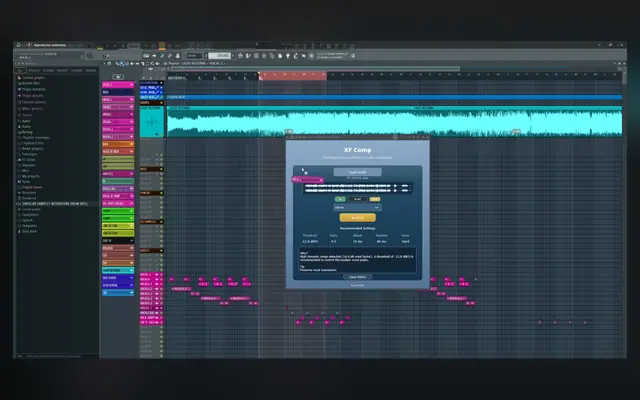
Task: Open the User data folder in browser
Action: point(27,231)
